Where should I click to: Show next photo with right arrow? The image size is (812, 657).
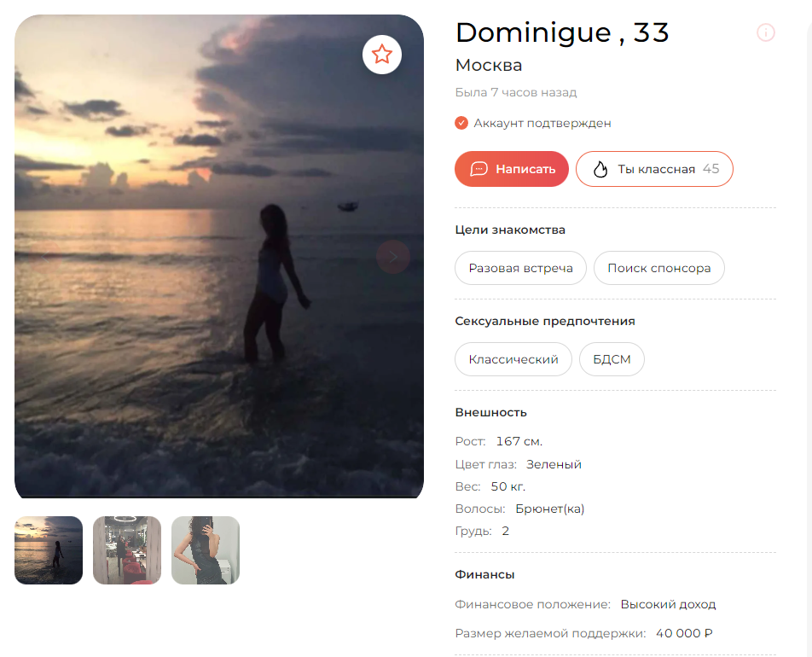coord(393,257)
